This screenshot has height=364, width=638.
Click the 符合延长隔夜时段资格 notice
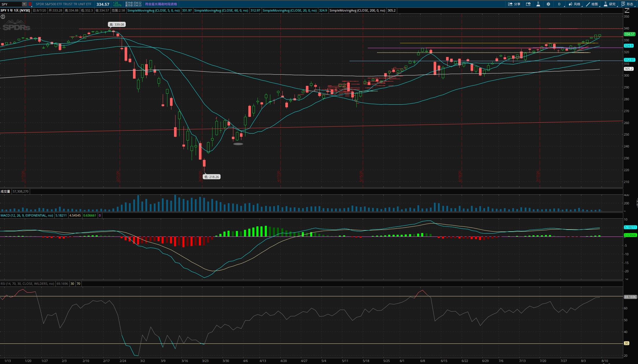pyautogui.click(x=161, y=4)
